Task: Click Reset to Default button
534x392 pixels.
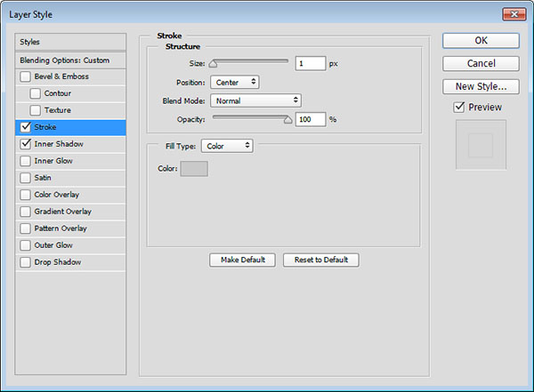Action: [x=320, y=260]
